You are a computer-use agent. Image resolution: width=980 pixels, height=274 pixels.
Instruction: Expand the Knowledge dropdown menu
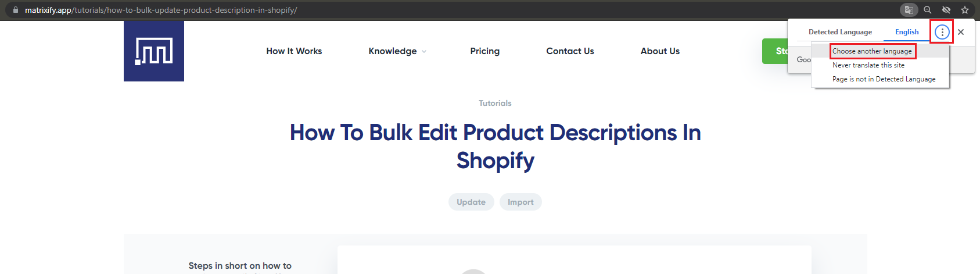(x=397, y=51)
